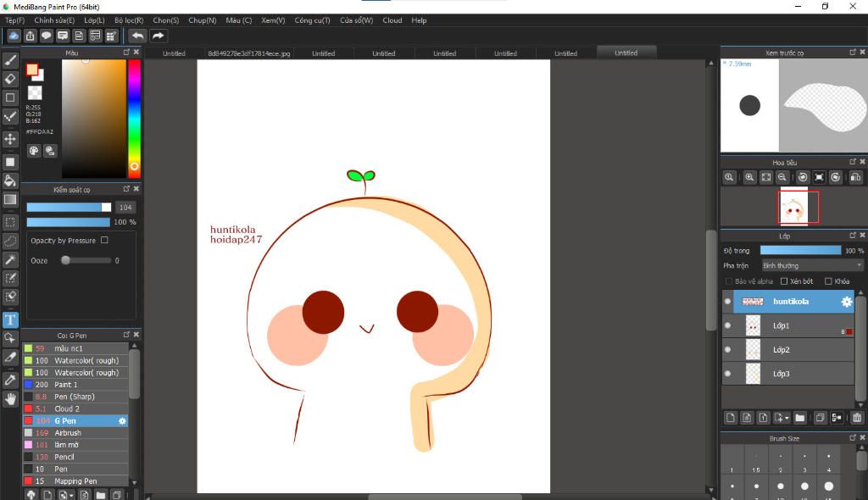
Task: Hide the Lớp2 layer visibility
Action: (x=727, y=349)
